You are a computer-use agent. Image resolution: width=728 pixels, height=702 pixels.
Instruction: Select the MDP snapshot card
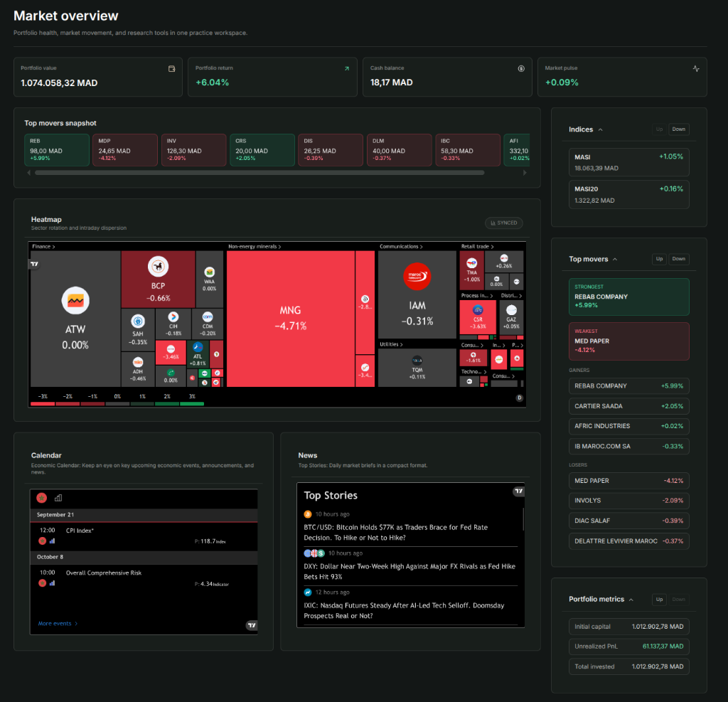point(125,149)
